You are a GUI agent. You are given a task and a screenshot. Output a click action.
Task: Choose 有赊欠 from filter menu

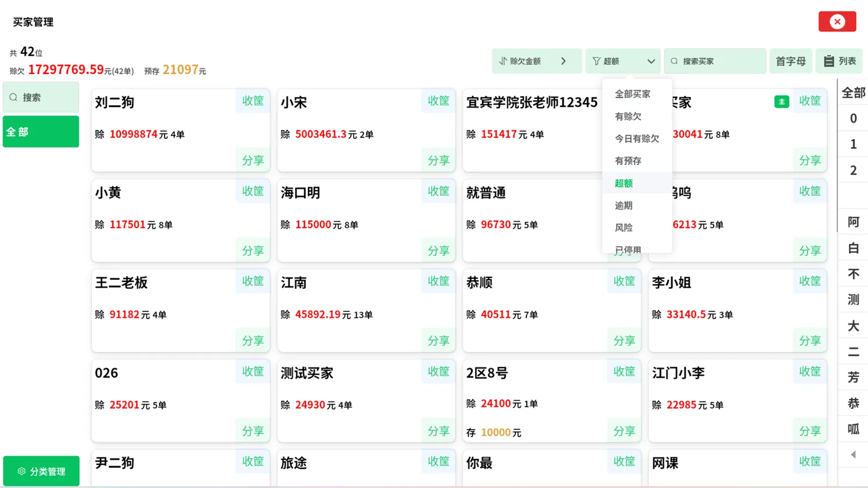click(x=637, y=116)
